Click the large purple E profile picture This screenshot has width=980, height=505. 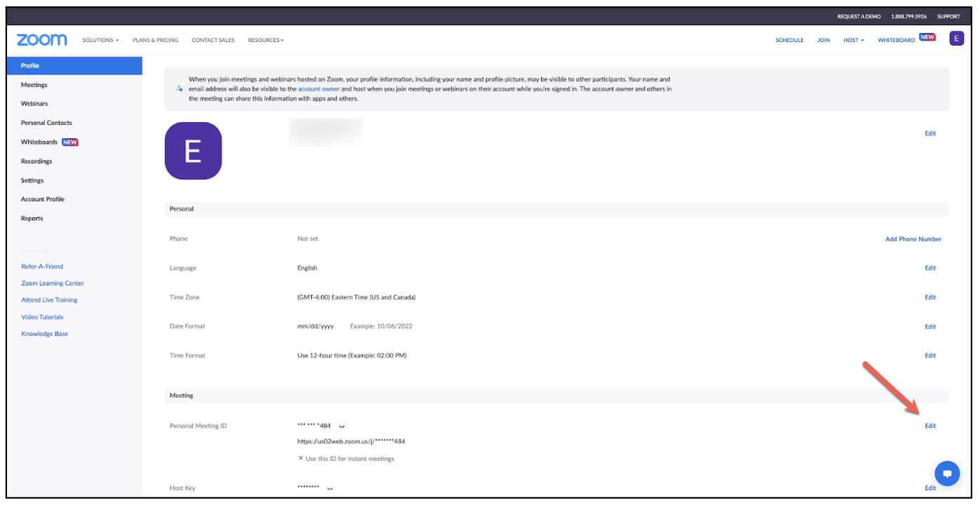(193, 151)
